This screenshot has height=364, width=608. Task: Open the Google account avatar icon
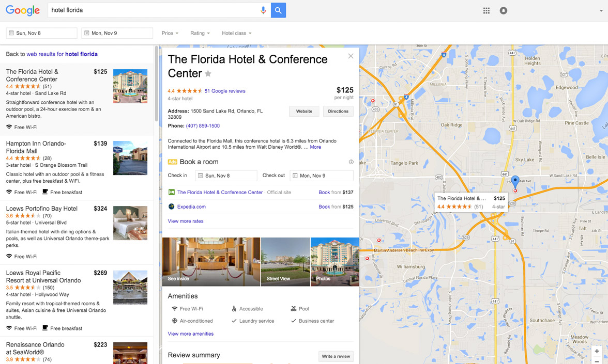[504, 10]
